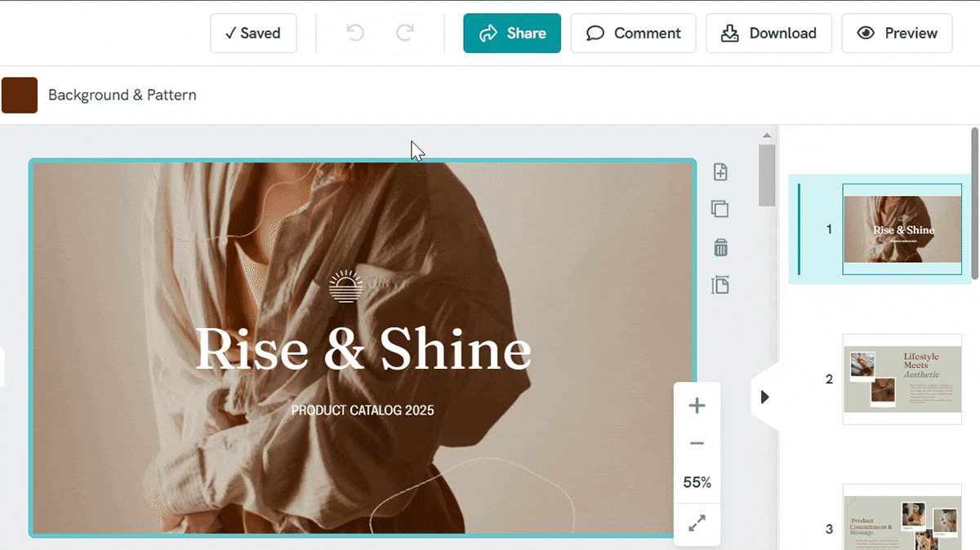Image resolution: width=980 pixels, height=550 pixels.
Task: Click the Redo arrow icon
Action: point(404,33)
